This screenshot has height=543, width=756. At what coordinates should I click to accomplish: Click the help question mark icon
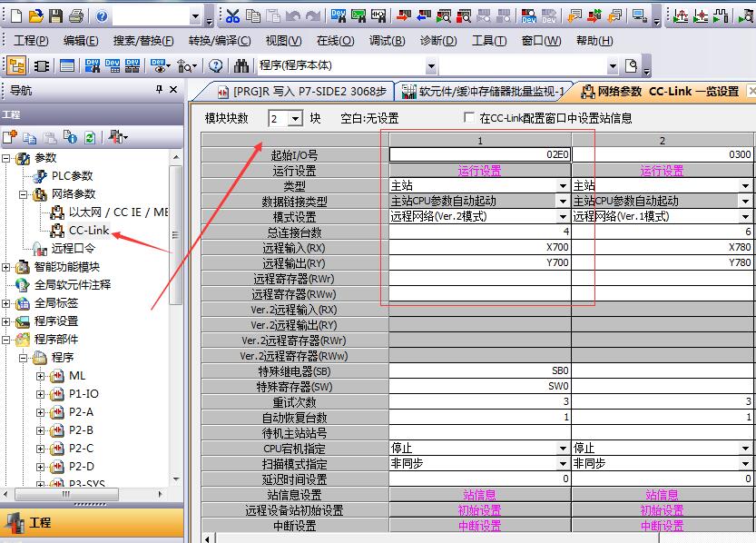click(216, 65)
